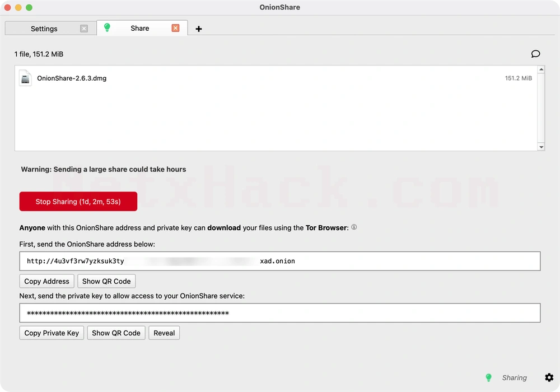Screen dimensions: 560x392
Task: Click the file list scroll down arrow
Action: (541, 147)
